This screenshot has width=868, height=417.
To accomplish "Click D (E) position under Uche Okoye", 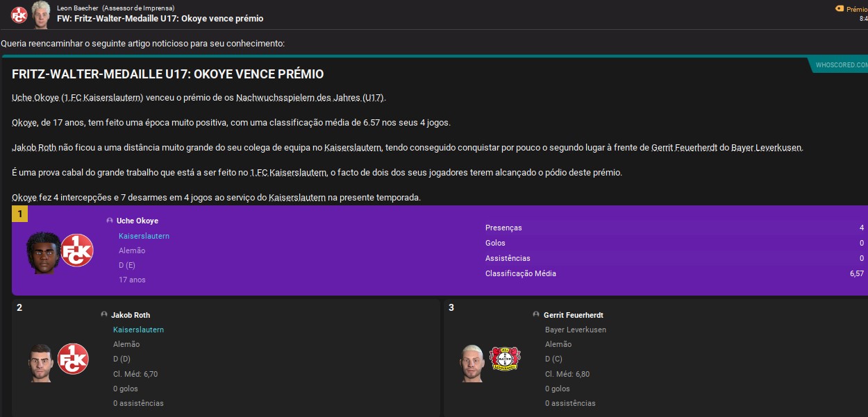I will pos(127,265).
